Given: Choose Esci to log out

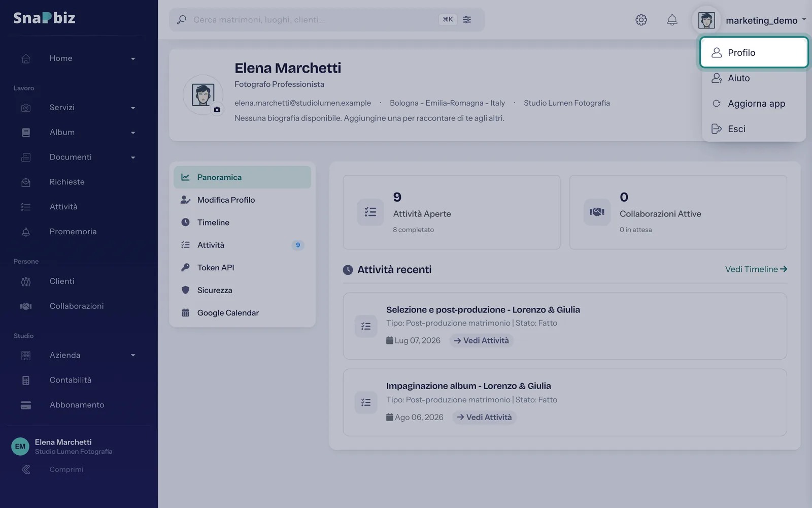Looking at the screenshot, I should click(754, 129).
